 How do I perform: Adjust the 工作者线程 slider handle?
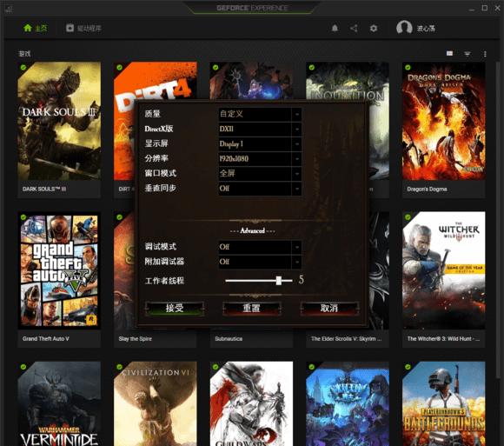279,281
